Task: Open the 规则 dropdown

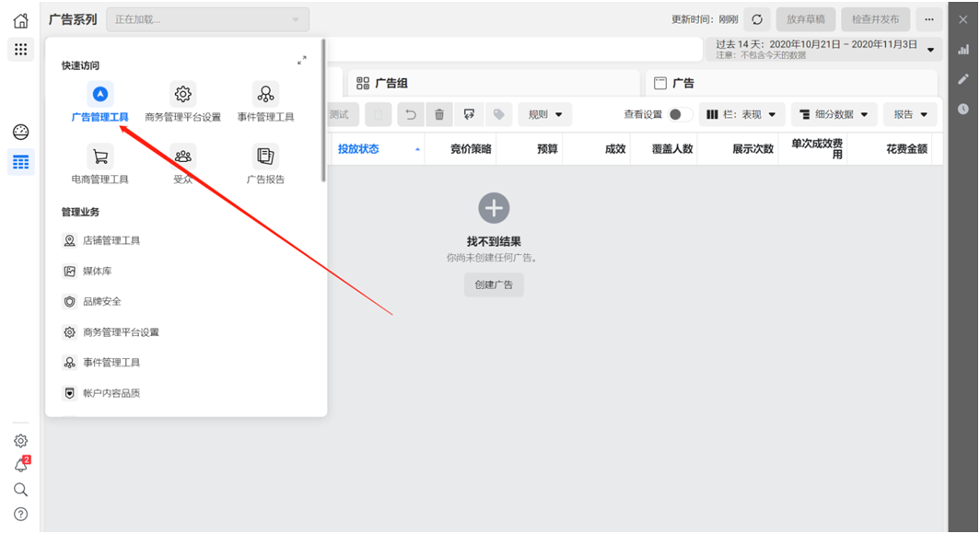Action: coord(545,113)
